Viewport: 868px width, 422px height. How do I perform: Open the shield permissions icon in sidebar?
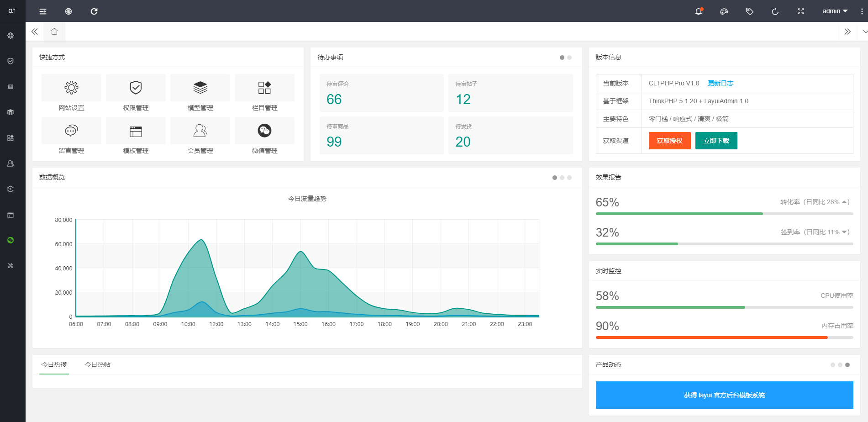(11, 61)
